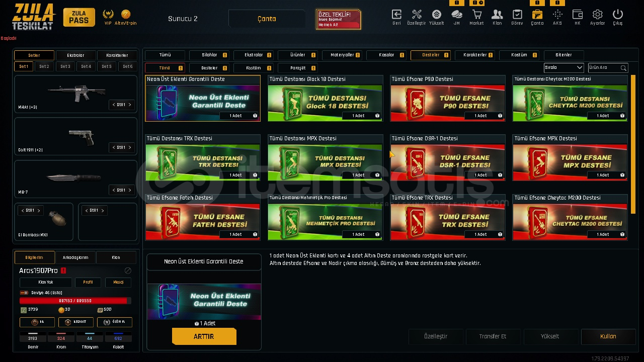Image resolution: width=644 pixels, height=362 pixels.
Task: Click the ARTTIR button
Action: coord(204,336)
